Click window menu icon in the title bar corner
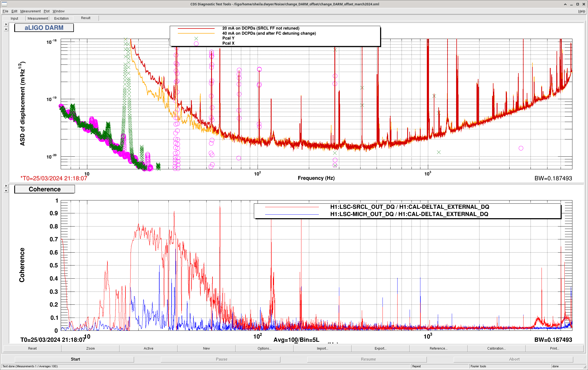This screenshot has height=370, width=588. [x=4, y=4]
